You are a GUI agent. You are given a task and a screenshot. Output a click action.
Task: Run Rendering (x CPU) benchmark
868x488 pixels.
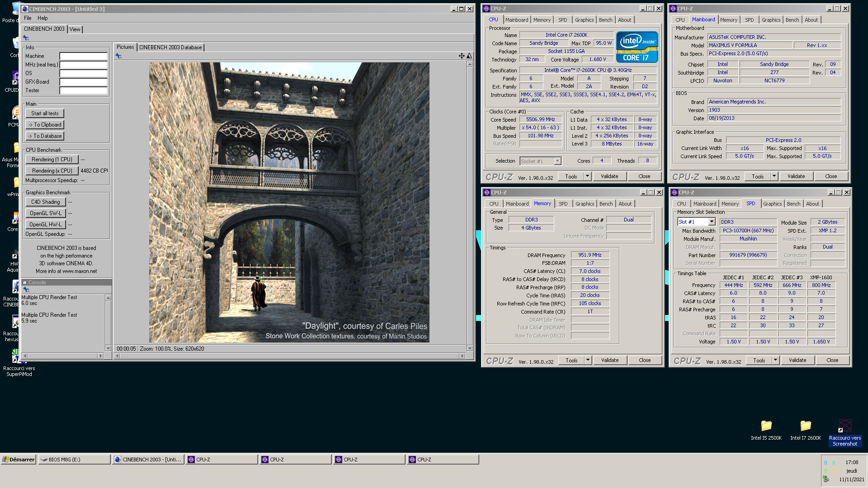coord(52,171)
